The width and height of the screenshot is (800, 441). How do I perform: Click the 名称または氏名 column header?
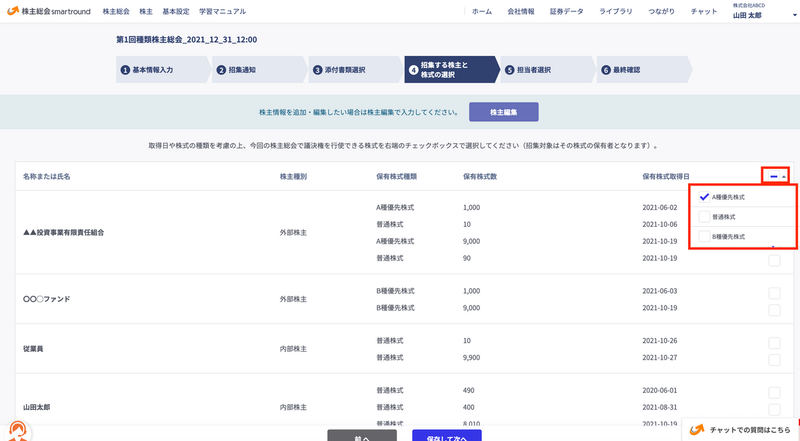(x=46, y=177)
